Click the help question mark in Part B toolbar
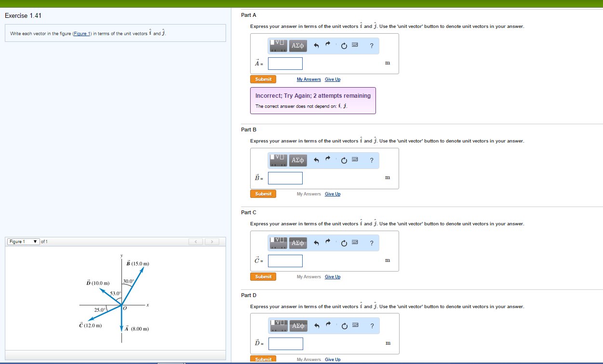603x364 pixels. [x=372, y=160]
